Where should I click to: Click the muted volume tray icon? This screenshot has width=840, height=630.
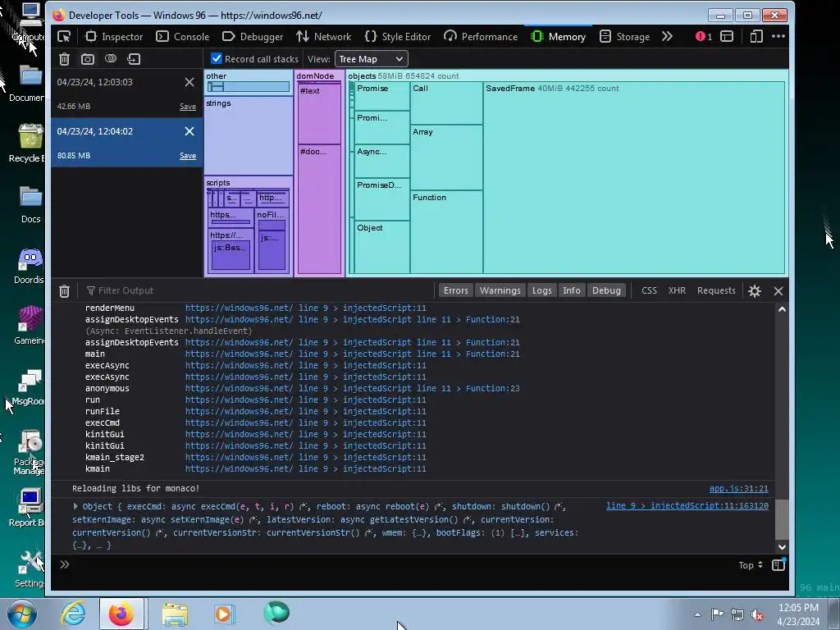click(757, 614)
